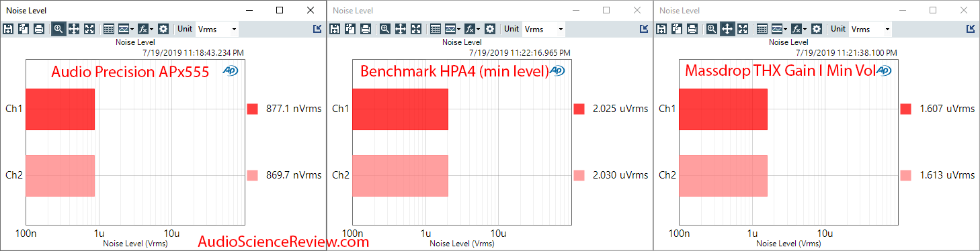980x251 pixels.
Task: Open Unit Vrms dropdown in Benchmark HPA4 window
Action: (543, 29)
